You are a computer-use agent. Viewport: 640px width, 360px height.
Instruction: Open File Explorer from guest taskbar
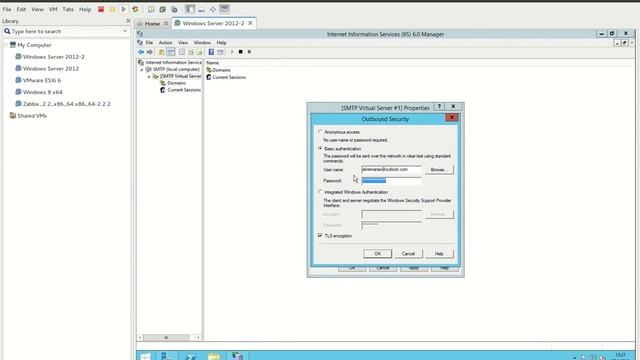pyautogui.click(x=214, y=356)
